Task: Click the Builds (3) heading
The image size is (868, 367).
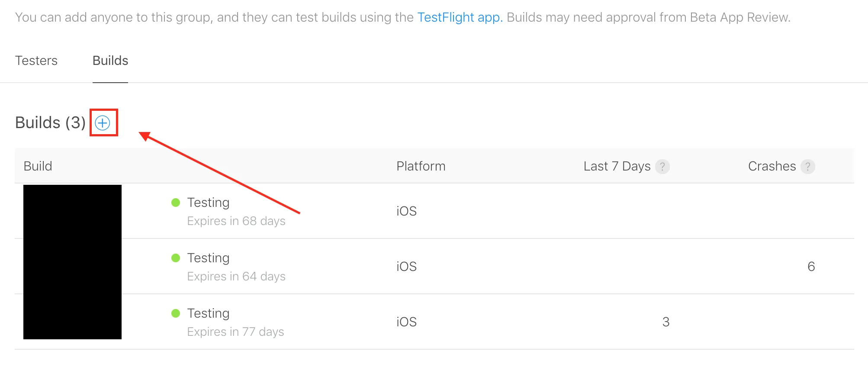Action: [x=50, y=123]
